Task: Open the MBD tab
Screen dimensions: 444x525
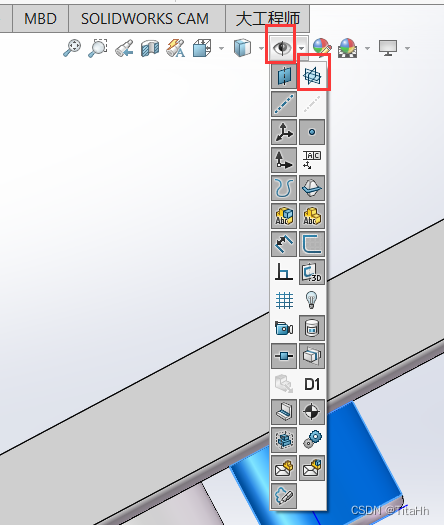Action: click(41, 18)
